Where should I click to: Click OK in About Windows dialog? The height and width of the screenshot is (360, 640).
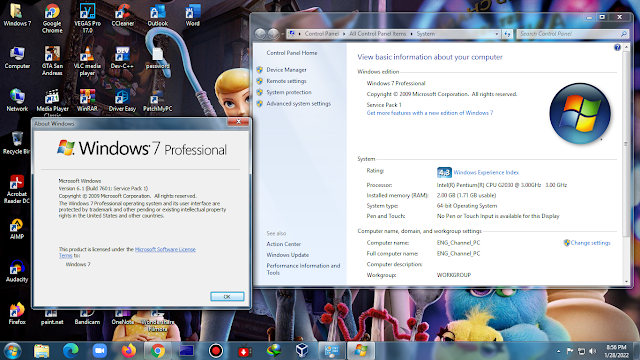point(227,297)
